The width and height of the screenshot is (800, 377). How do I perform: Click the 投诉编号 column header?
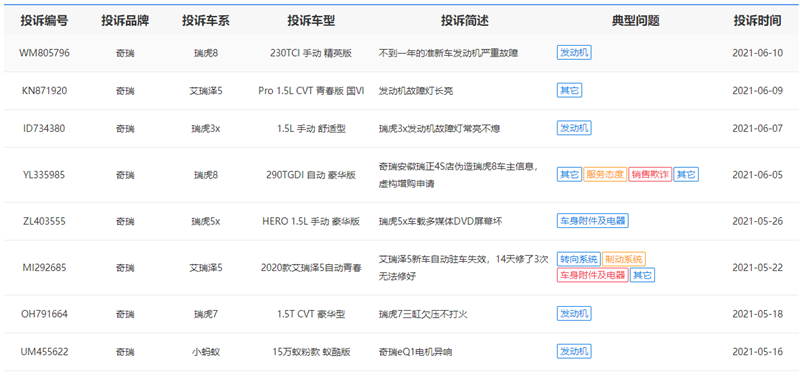44,21
